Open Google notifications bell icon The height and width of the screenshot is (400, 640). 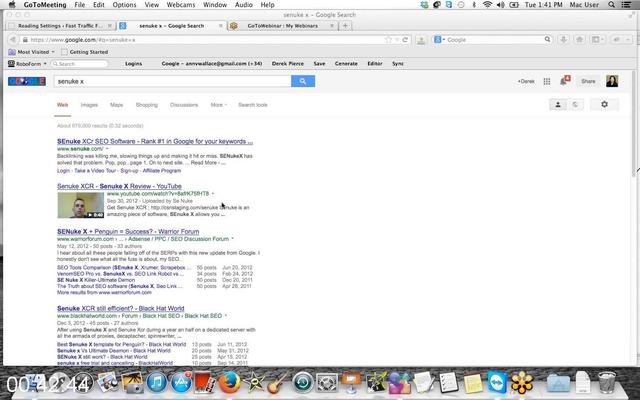coord(564,81)
